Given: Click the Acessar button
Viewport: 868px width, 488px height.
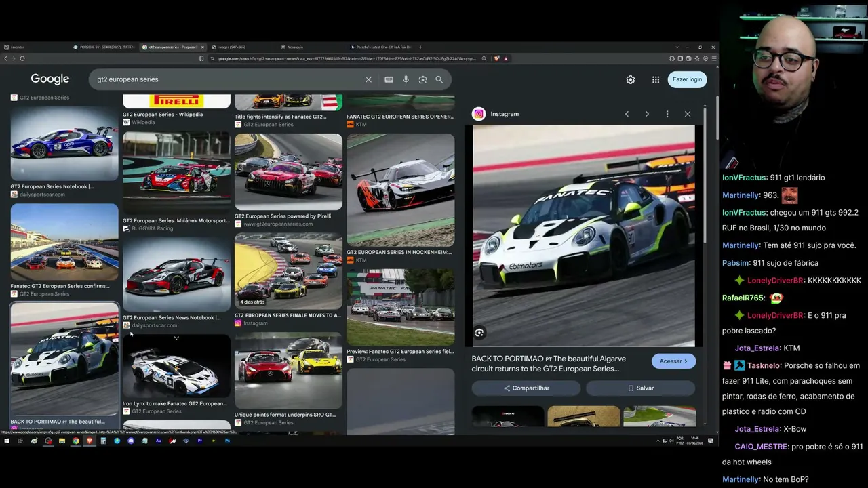Looking at the screenshot, I should coord(673,361).
